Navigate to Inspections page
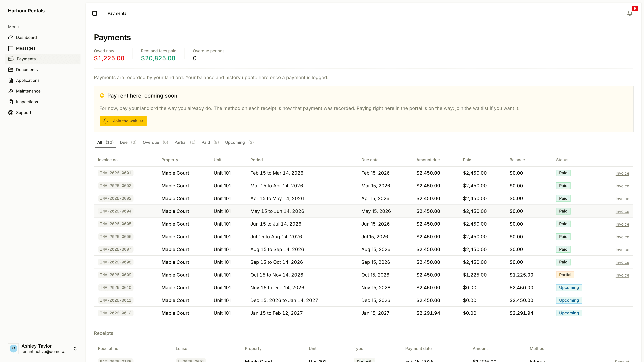Image resolution: width=644 pixels, height=362 pixels. coord(43,102)
